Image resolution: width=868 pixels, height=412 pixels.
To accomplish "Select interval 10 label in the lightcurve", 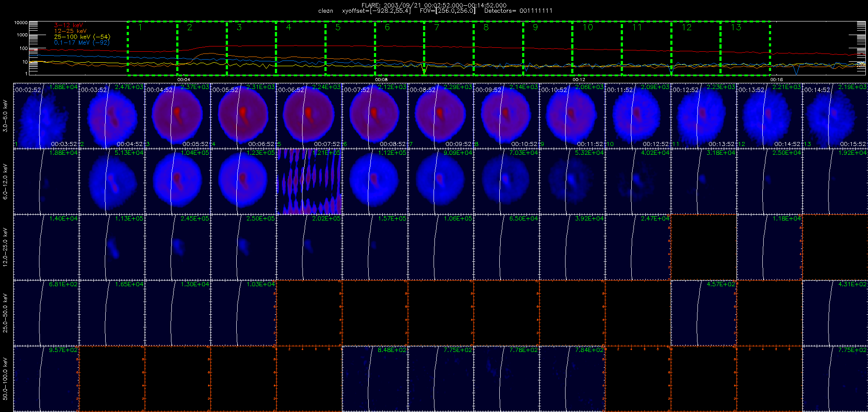I will [587, 27].
